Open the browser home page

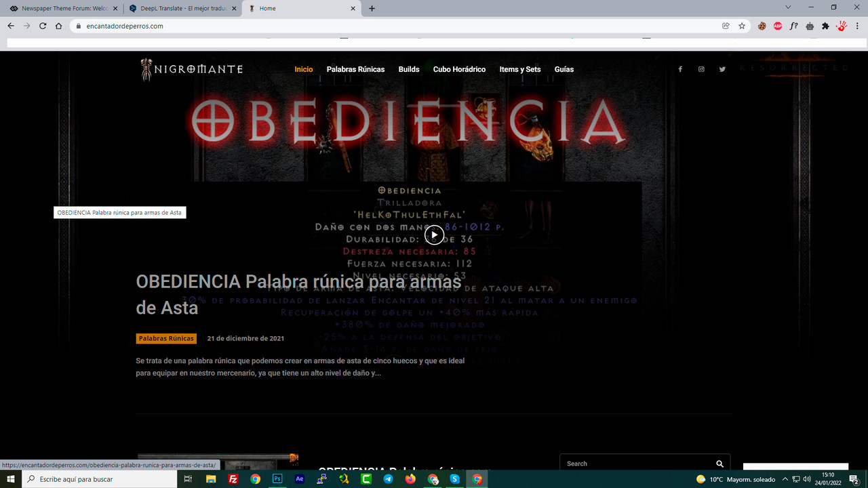coord(59,26)
